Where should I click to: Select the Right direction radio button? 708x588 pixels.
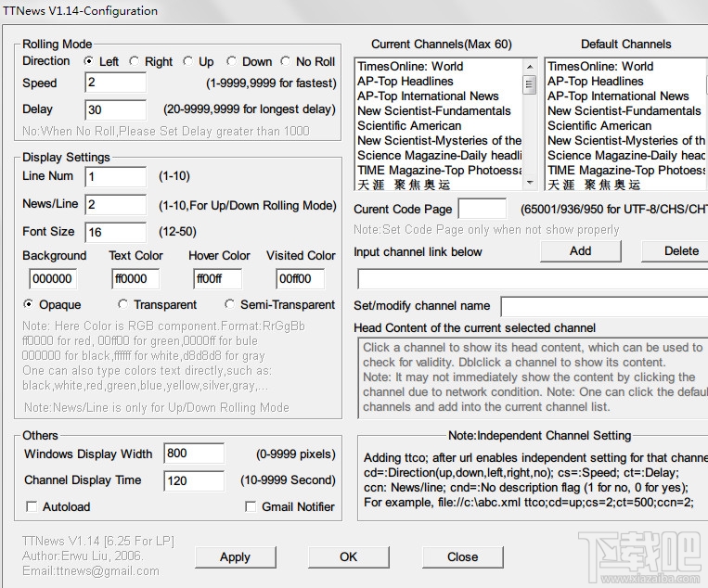coord(134,61)
